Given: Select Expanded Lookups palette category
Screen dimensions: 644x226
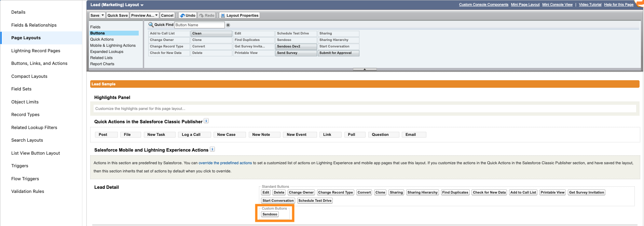Looking at the screenshot, I should coord(107,52).
